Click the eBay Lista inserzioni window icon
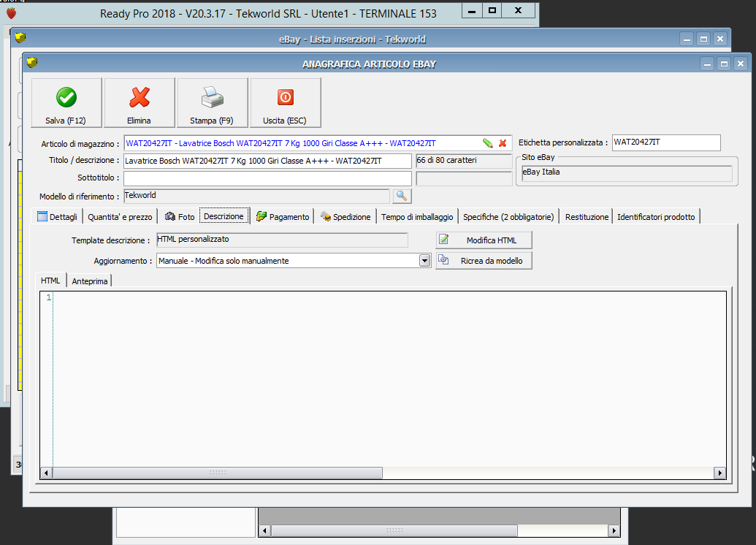 20,37
